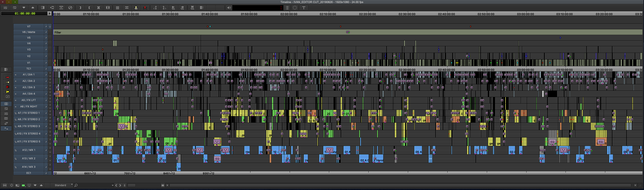Open the Standard timeline view dropdown

tap(61, 185)
